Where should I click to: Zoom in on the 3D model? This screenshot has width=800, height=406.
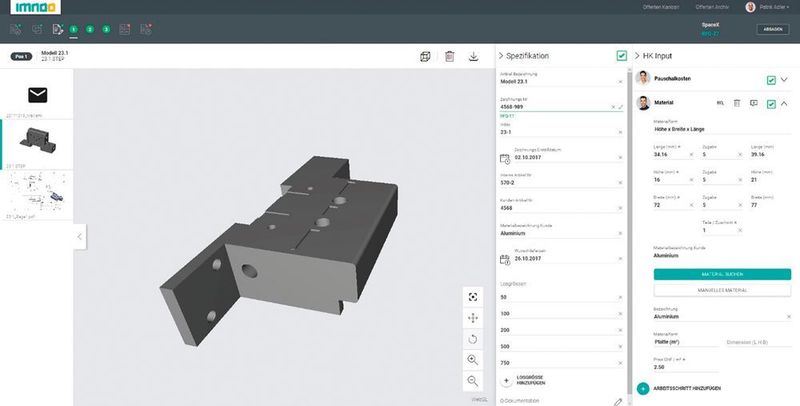(472, 360)
